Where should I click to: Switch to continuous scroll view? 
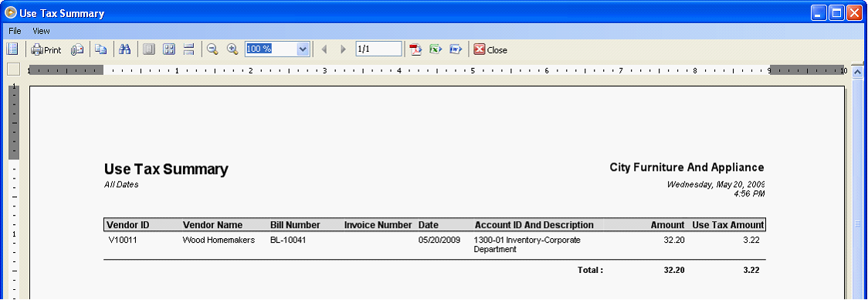pos(188,49)
